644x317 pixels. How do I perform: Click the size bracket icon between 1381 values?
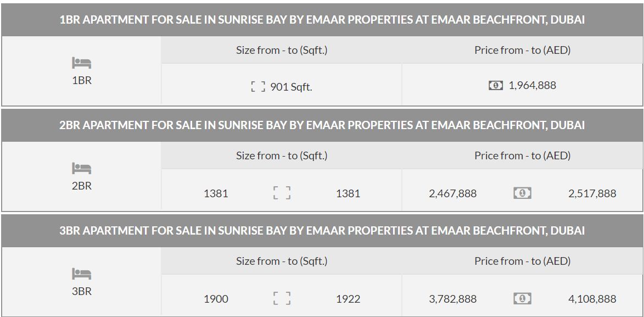coord(282,193)
